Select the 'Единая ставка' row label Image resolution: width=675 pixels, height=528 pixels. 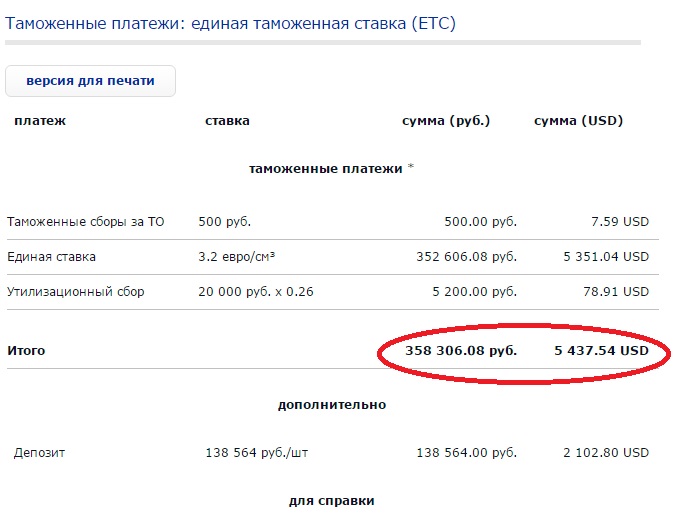tap(52, 257)
